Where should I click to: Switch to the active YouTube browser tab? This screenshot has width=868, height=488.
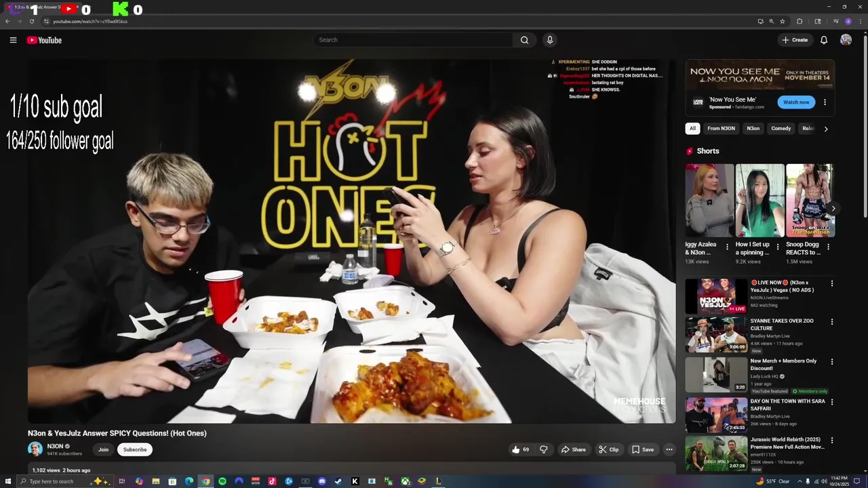coord(42,7)
